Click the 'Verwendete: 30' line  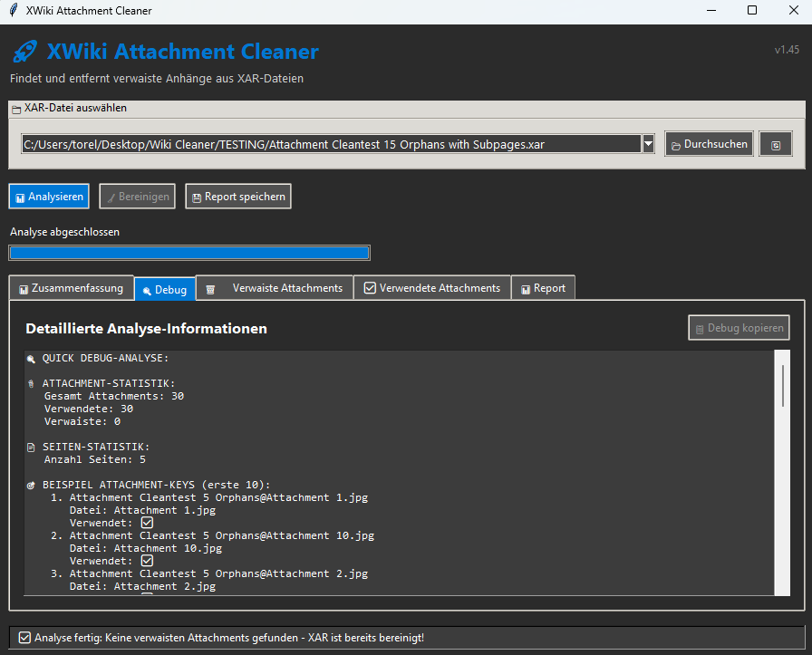click(89, 409)
